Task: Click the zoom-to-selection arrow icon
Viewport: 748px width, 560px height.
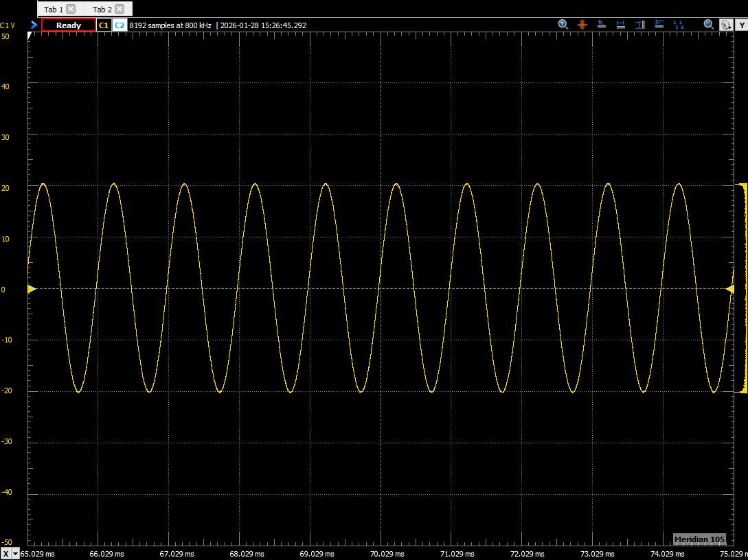Action: [x=601, y=24]
